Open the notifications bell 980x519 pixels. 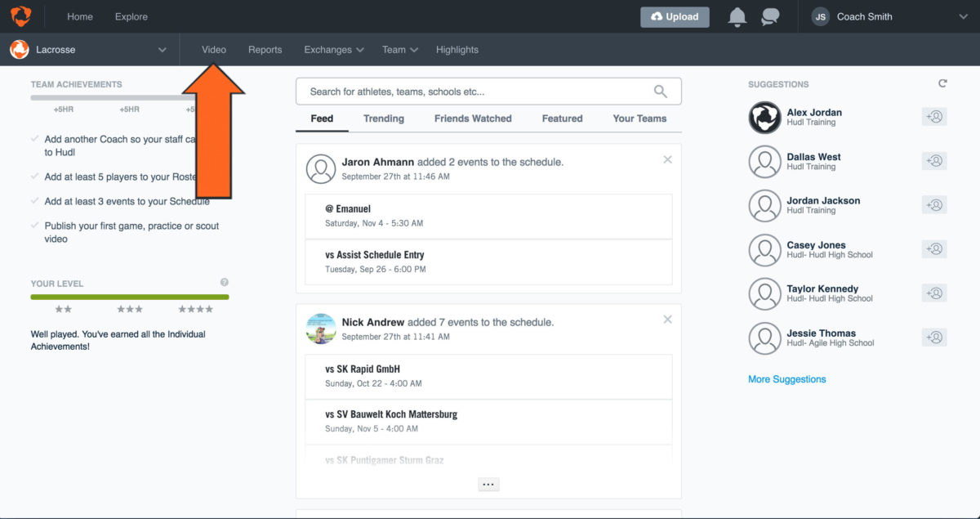click(737, 17)
